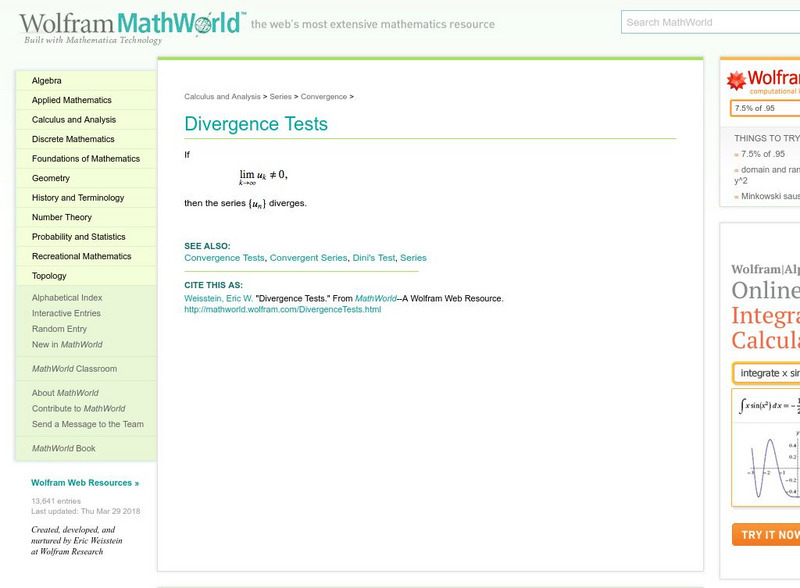Open Recreational Mathematics topic
The height and width of the screenshot is (588, 800).
click(82, 256)
